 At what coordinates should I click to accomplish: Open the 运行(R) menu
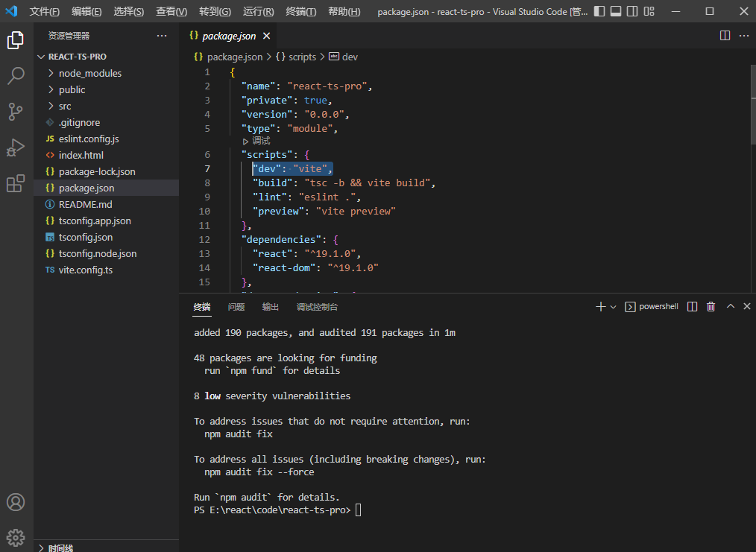(259, 12)
